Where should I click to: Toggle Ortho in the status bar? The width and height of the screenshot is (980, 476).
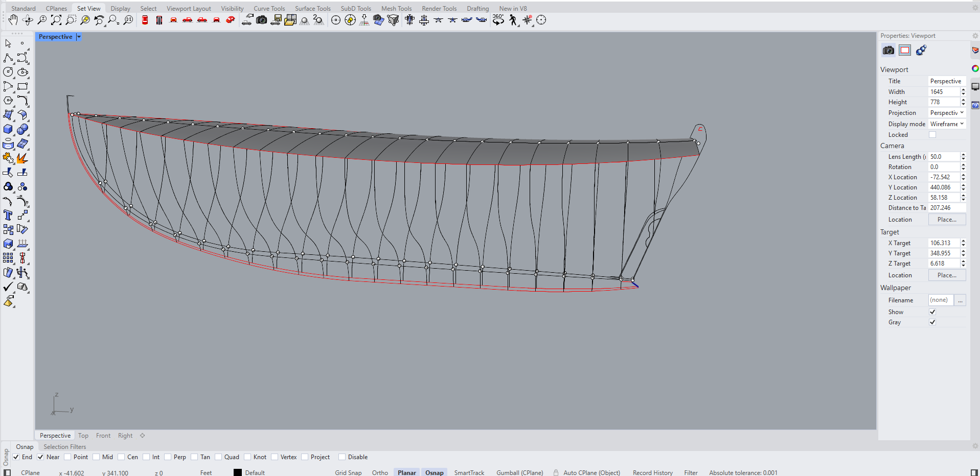pyautogui.click(x=380, y=472)
